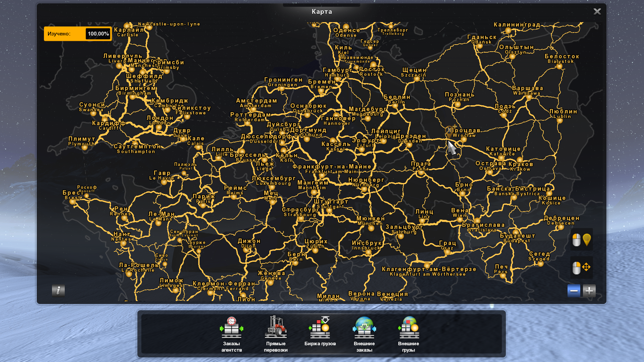
Task: Click Brest city label in France
Action: click(73, 198)
